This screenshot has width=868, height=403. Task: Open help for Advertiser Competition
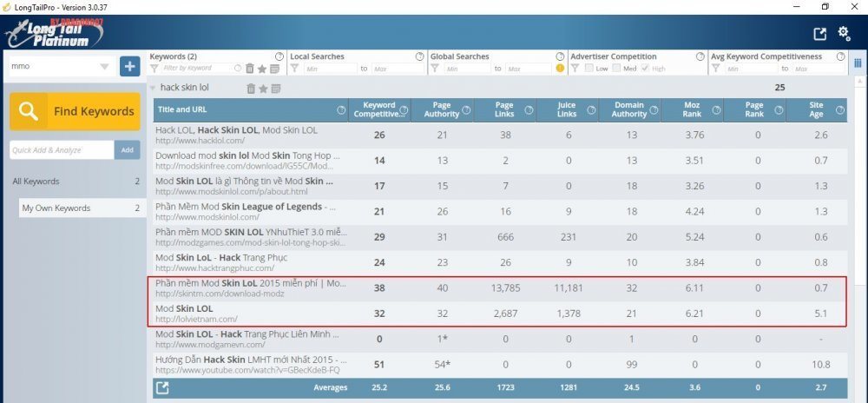click(x=700, y=56)
